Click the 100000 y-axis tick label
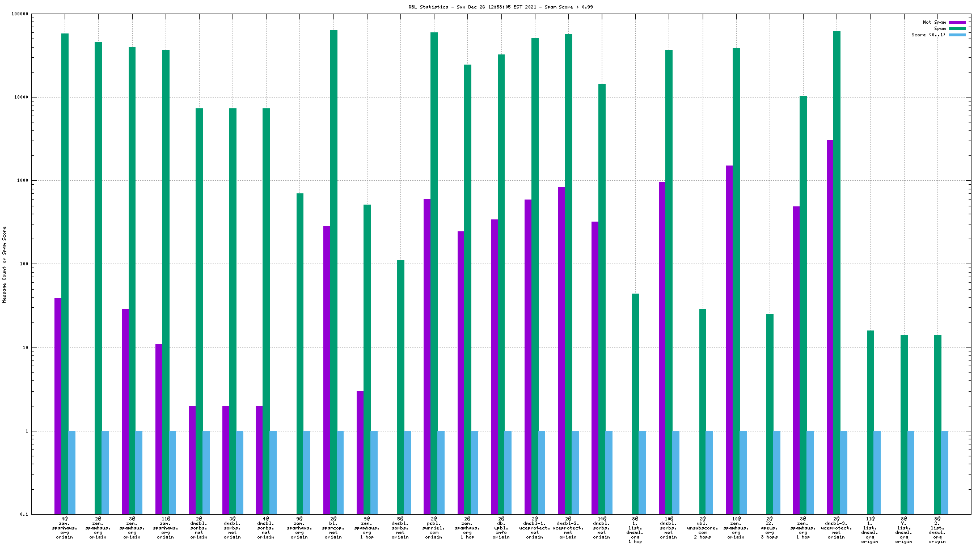Viewport: 980px width, 551px height. pyautogui.click(x=20, y=14)
